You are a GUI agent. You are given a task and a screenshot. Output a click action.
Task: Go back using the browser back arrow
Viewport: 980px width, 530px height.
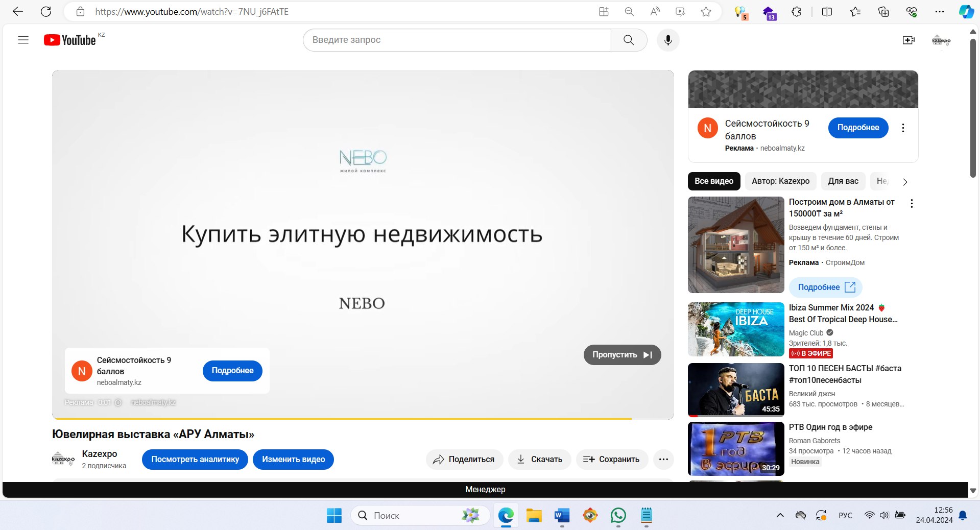(x=18, y=12)
